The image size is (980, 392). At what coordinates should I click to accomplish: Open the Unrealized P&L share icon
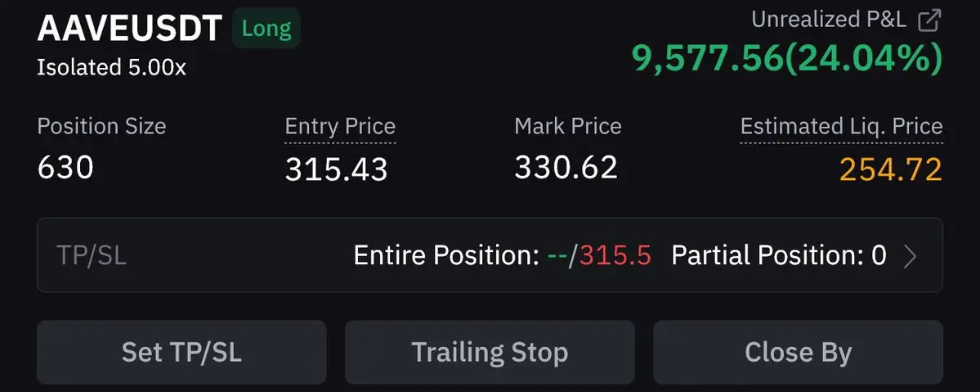point(929,20)
